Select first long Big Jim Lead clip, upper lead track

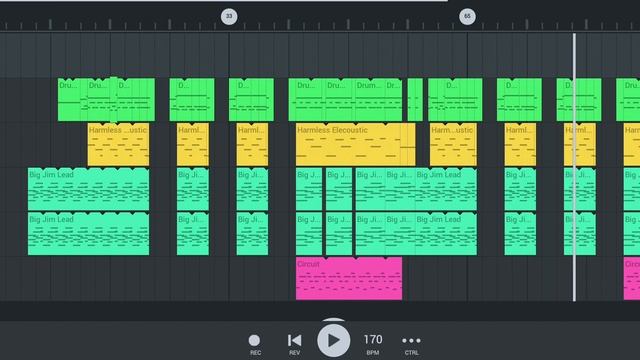click(x=89, y=189)
